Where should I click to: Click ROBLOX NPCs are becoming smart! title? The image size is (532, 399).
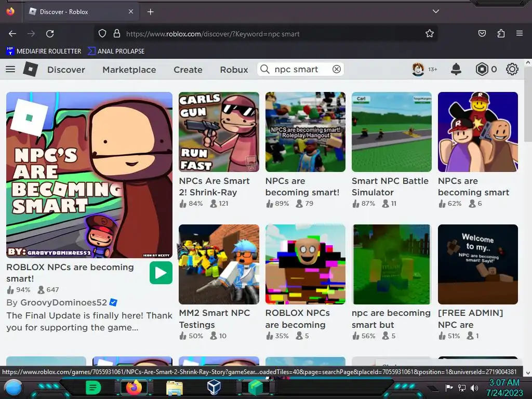pos(70,273)
